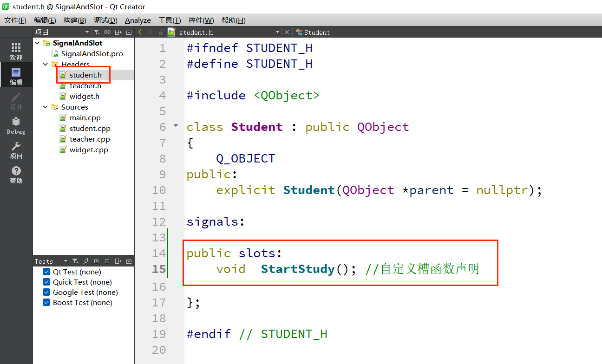Select student.cpp in Sources folder

[x=90, y=128]
